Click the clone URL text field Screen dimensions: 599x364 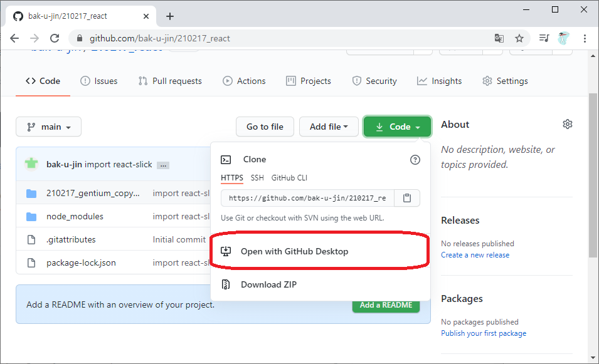[307, 198]
